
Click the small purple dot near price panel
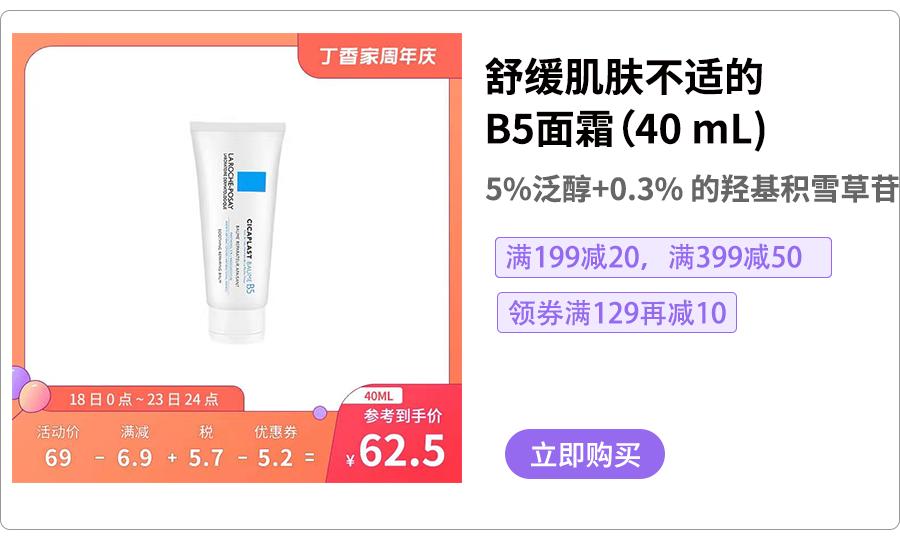coord(320,413)
